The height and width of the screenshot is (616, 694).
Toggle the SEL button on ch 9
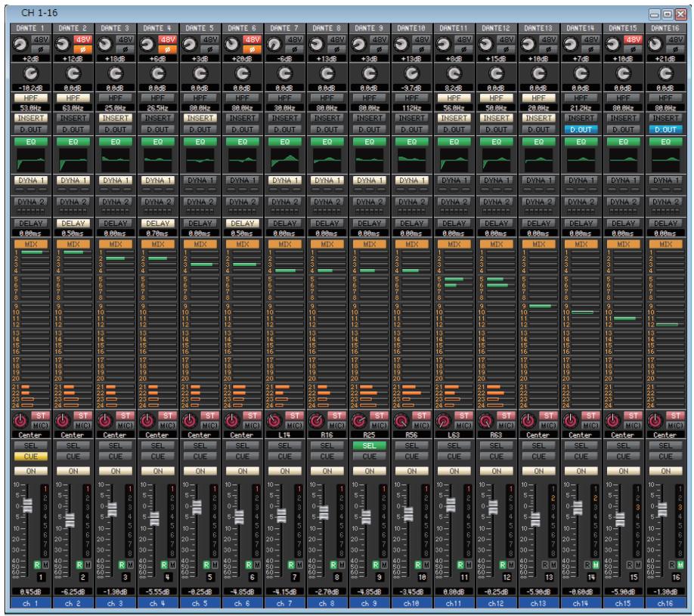click(369, 446)
